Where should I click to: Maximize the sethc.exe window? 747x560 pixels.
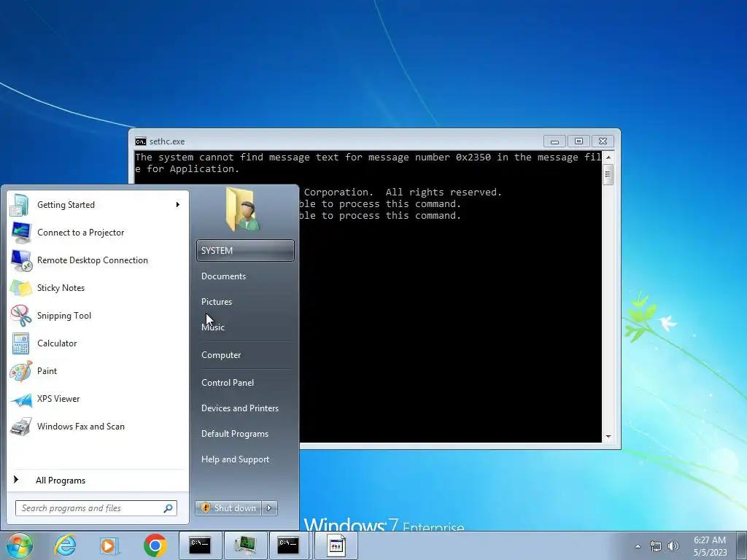pos(578,141)
